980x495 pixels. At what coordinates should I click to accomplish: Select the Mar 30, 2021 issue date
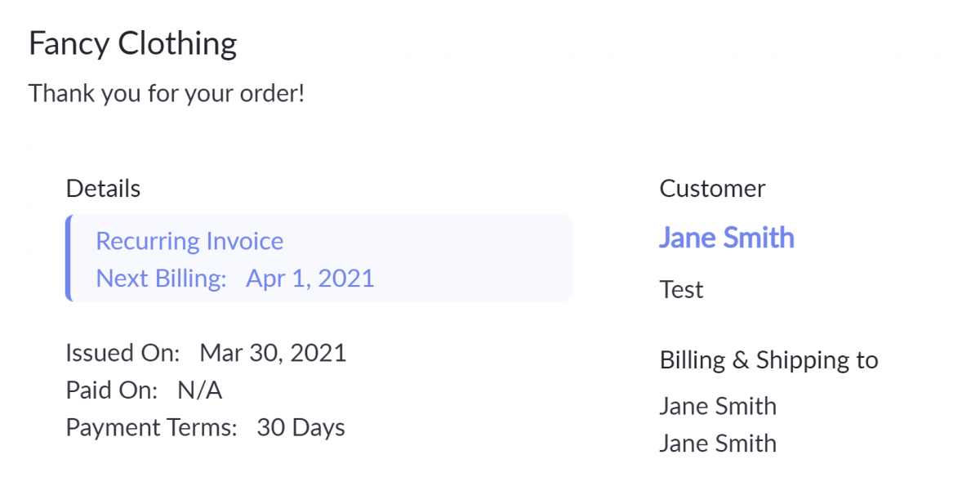pyautogui.click(x=273, y=353)
